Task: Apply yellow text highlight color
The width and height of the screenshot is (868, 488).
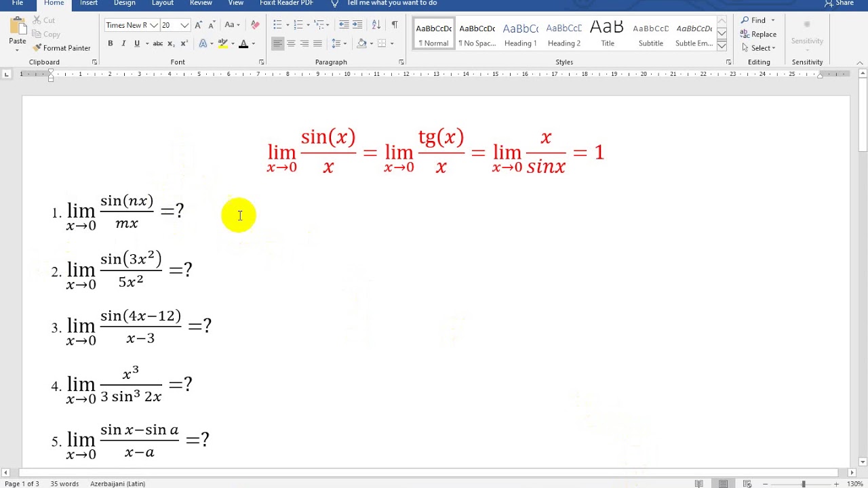Action: pyautogui.click(x=222, y=43)
